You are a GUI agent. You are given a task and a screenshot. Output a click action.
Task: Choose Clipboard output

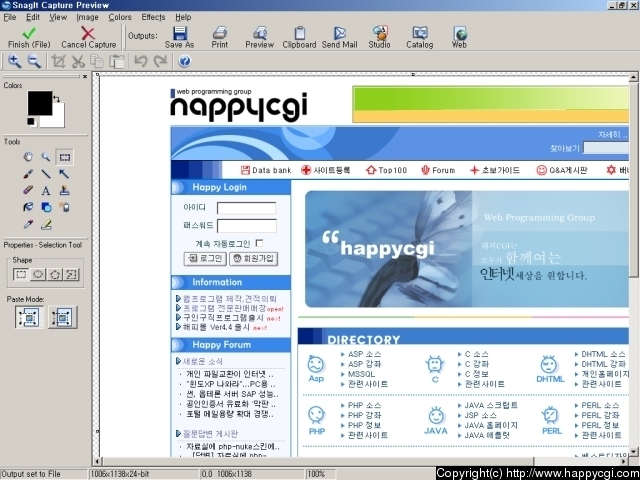[x=299, y=38]
